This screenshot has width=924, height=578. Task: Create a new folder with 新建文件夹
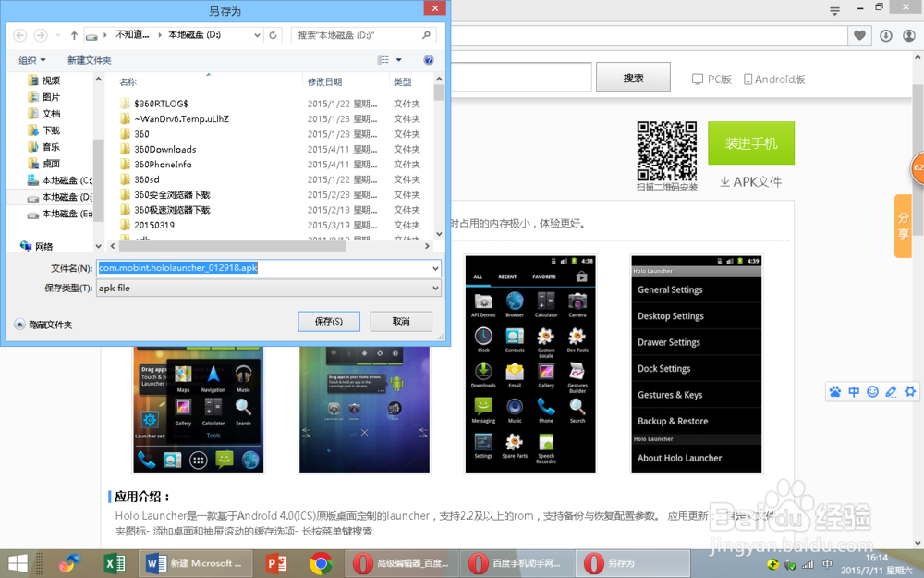[89, 60]
